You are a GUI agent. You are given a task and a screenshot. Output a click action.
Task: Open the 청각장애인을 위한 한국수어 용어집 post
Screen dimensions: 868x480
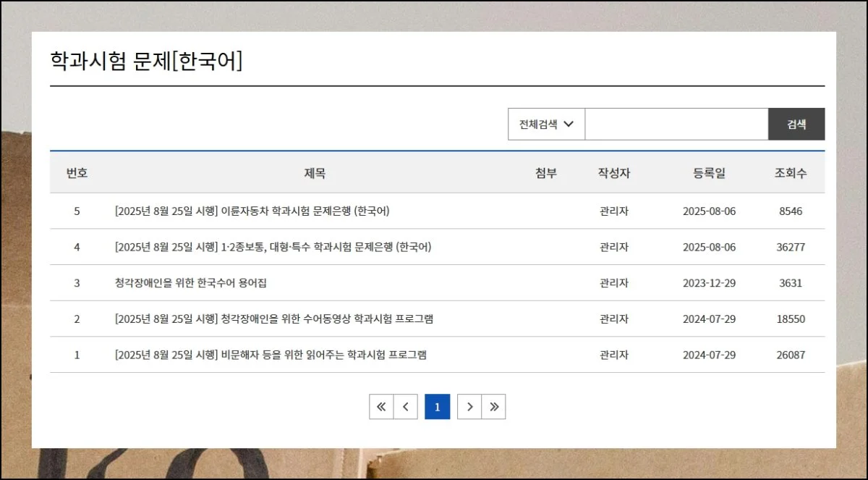tap(190, 283)
